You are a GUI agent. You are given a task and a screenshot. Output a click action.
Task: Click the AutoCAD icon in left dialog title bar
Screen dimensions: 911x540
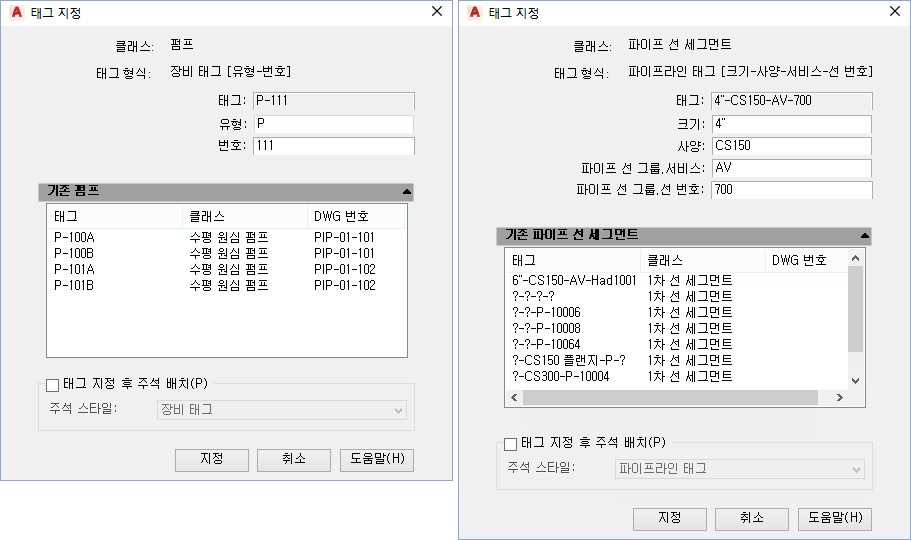tap(16, 13)
